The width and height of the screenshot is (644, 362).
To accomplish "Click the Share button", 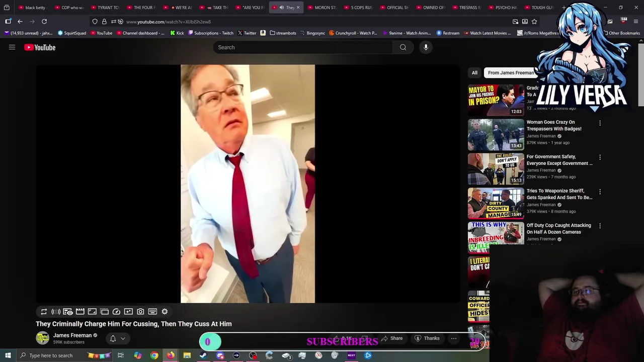I will [x=392, y=338].
